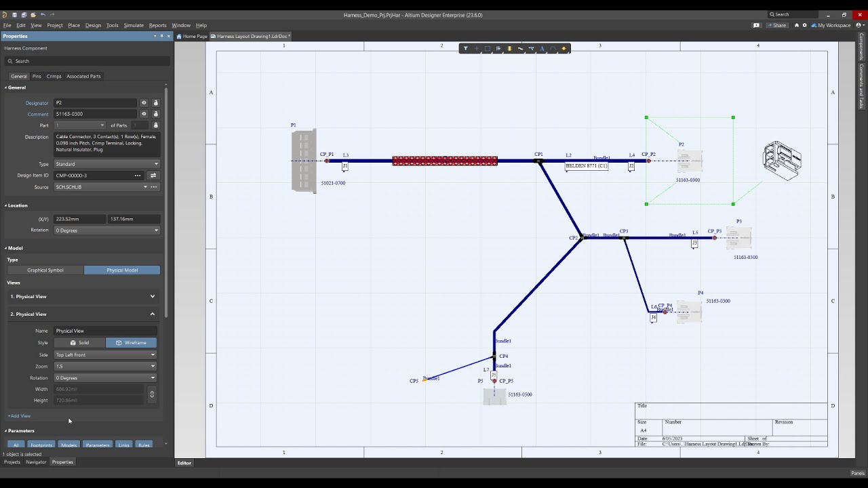868x488 pixels.
Task: Switch to the Crimps tab
Action: click(x=54, y=77)
